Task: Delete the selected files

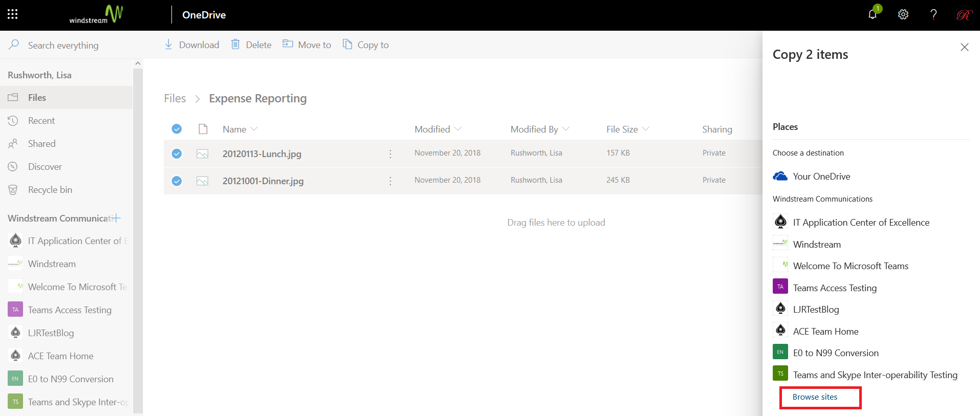Action: point(251,45)
